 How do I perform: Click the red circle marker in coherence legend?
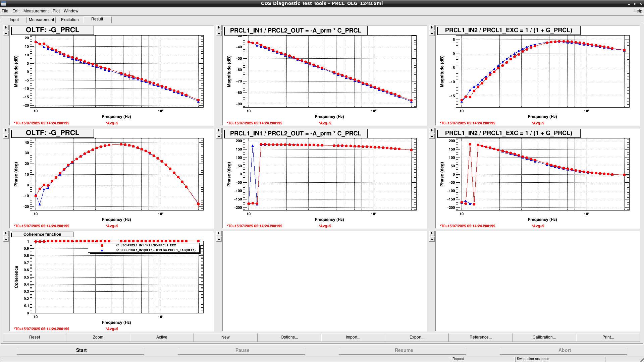(102, 245)
